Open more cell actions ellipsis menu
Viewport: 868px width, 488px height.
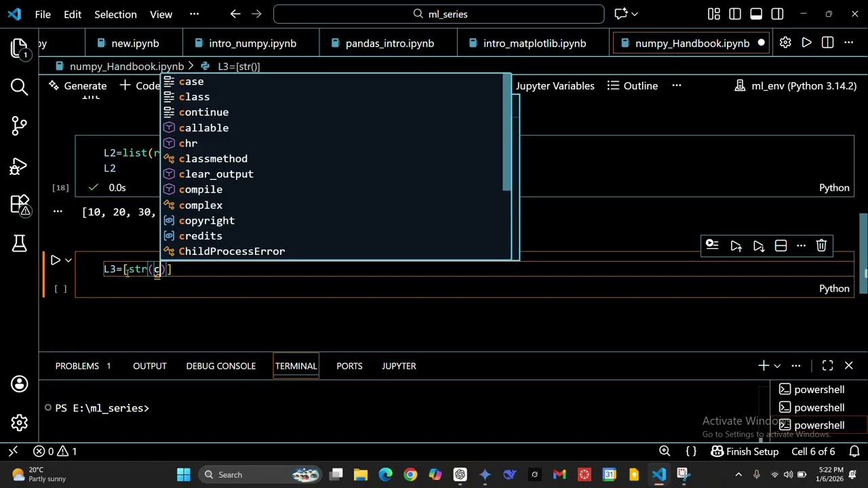pyautogui.click(x=801, y=245)
